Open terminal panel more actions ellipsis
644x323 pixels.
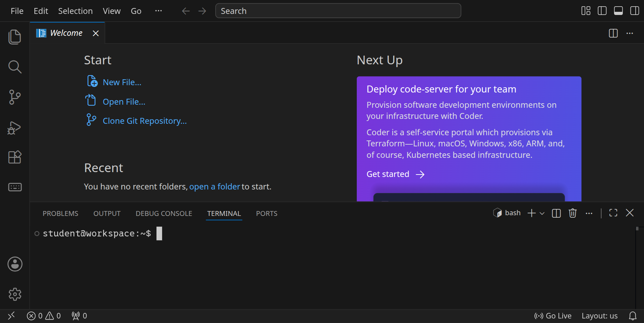pyautogui.click(x=589, y=213)
